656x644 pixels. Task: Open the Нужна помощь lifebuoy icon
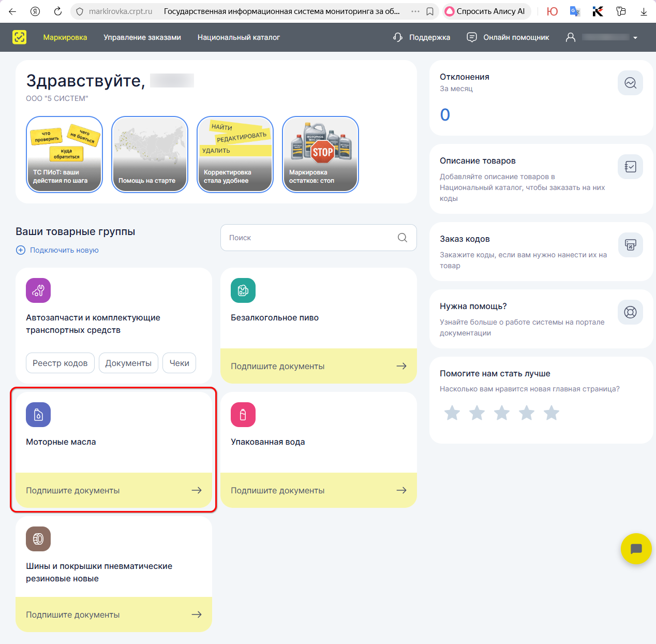click(630, 312)
